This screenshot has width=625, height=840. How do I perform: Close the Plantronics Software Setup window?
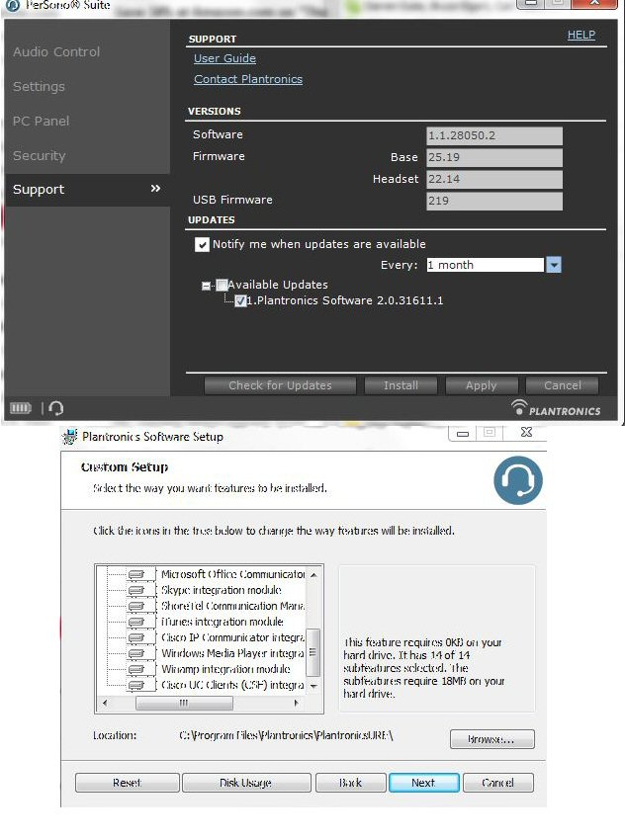526,432
